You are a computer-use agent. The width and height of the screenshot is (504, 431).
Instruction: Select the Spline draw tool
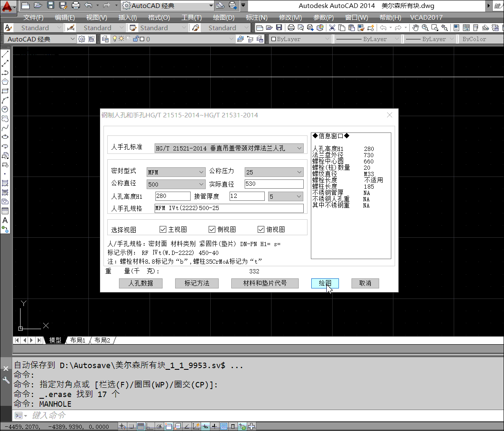pos(5,128)
